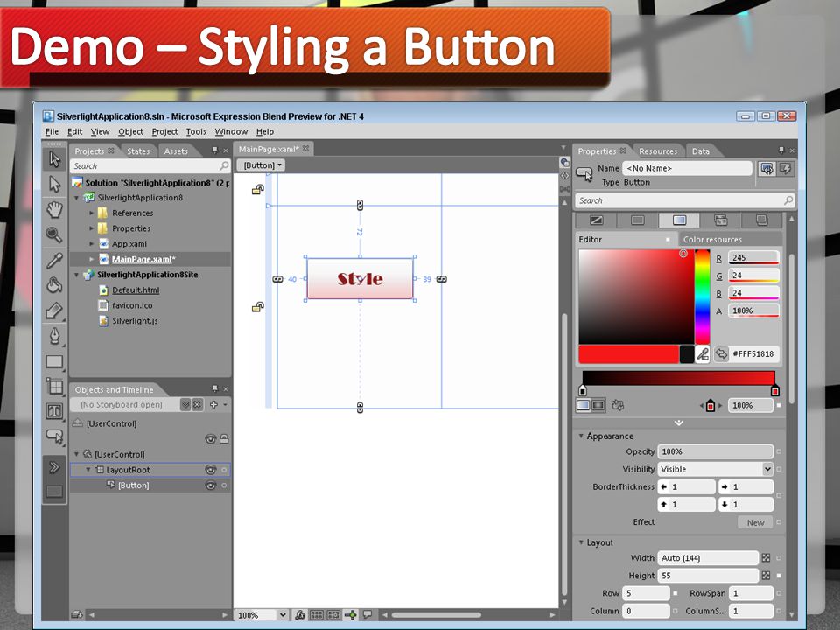Select the Rectangle shape tool
The width and height of the screenshot is (840, 630).
(54, 361)
